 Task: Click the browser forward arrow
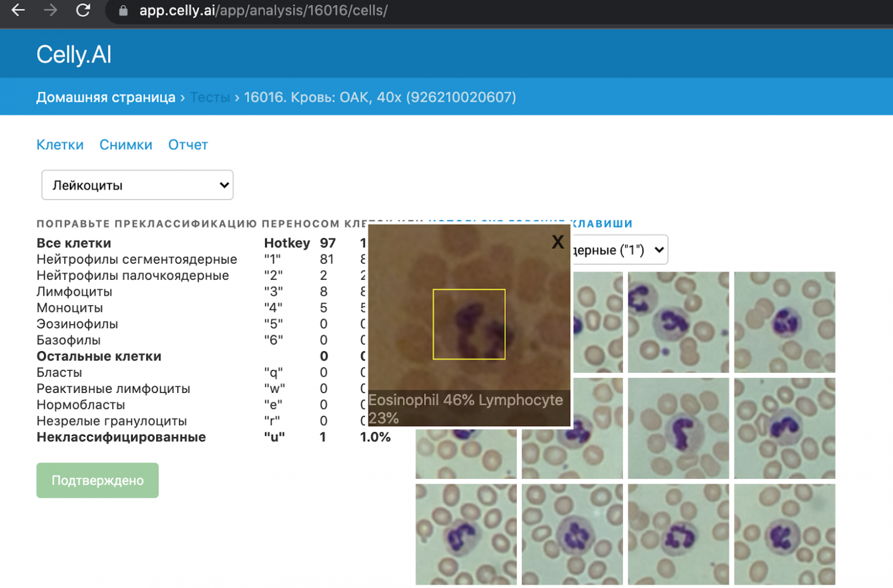50,10
